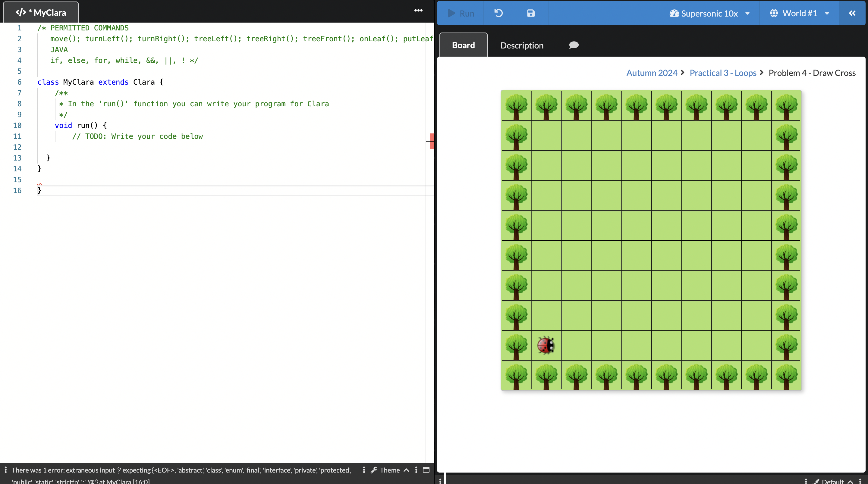Click the globe icon next to World #1
Viewport: 868px width, 484px height.
(774, 13)
